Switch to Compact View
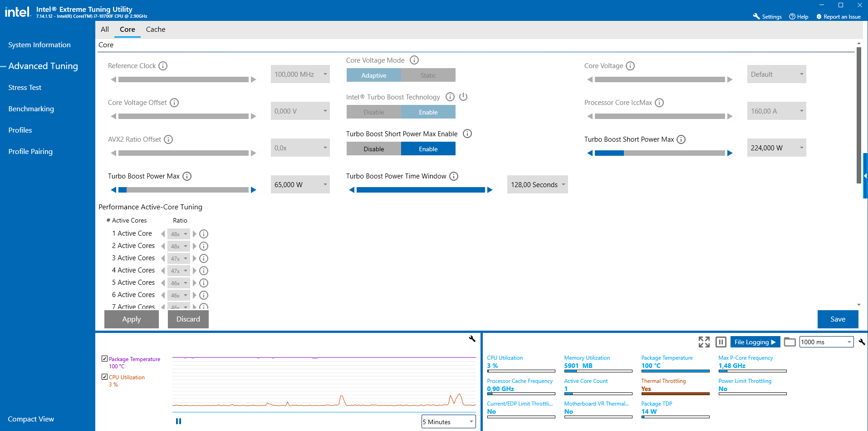This screenshot has height=431, width=868. click(31, 419)
